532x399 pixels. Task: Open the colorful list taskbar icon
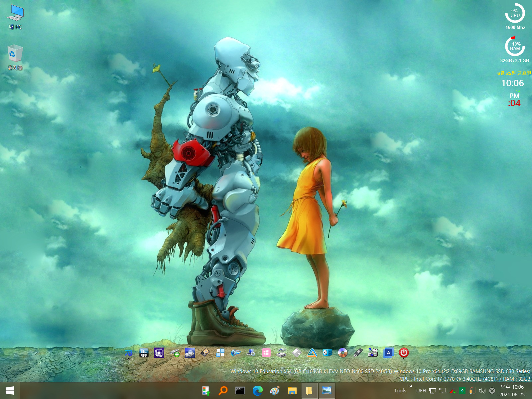click(206, 391)
